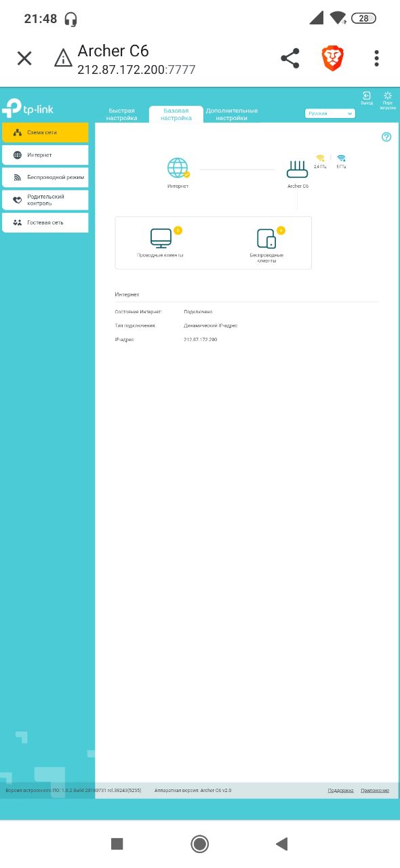Click the Динамический IP-адрес connection type value
Viewport: 400px width, 868px height.
pos(211,325)
